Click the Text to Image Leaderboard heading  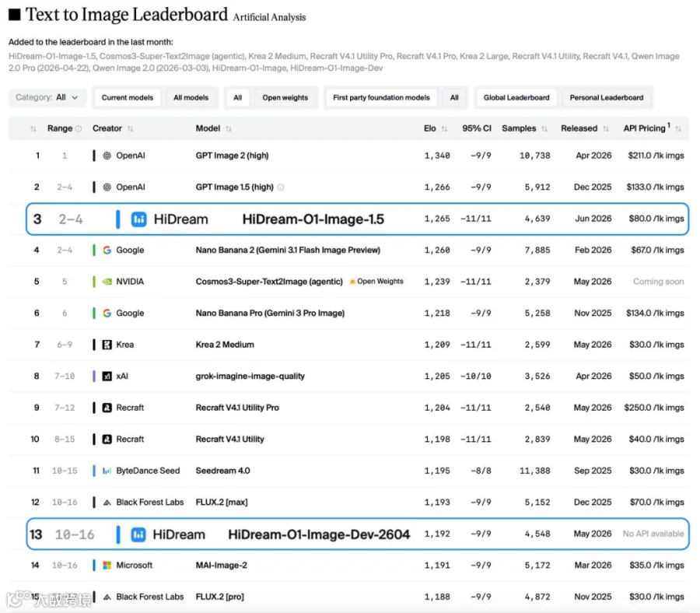point(127,15)
